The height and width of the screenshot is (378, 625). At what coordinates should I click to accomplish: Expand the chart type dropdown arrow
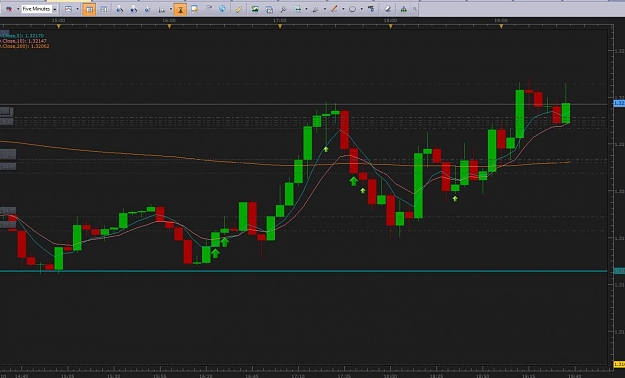click(77, 9)
